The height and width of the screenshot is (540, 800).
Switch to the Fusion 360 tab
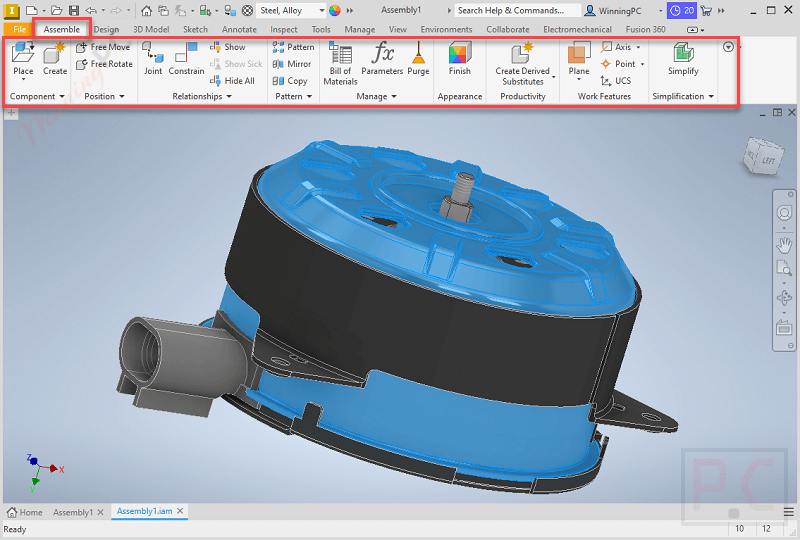click(645, 30)
